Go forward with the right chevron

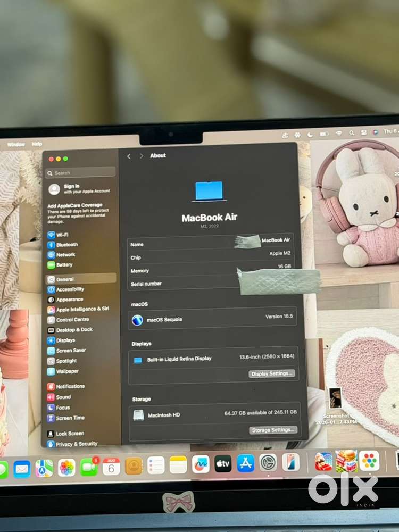142,156
